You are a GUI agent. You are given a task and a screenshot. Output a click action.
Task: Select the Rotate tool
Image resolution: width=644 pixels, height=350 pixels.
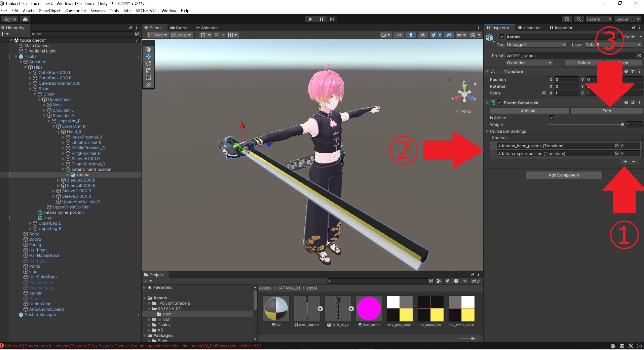[149, 64]
